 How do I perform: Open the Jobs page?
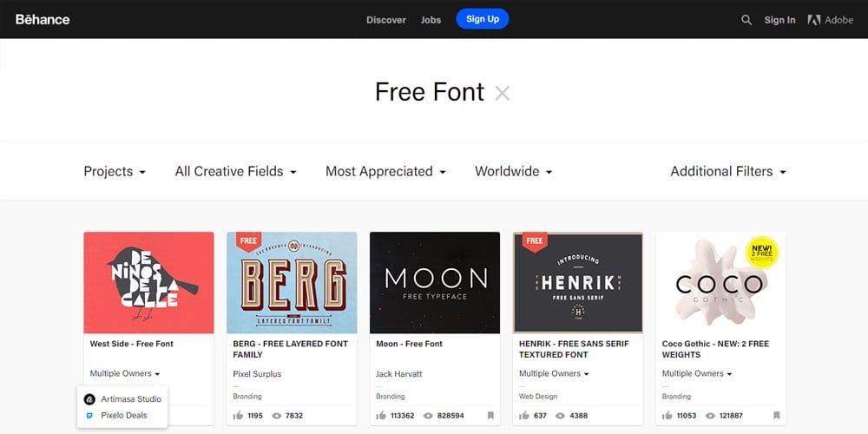tap(431, 20)
